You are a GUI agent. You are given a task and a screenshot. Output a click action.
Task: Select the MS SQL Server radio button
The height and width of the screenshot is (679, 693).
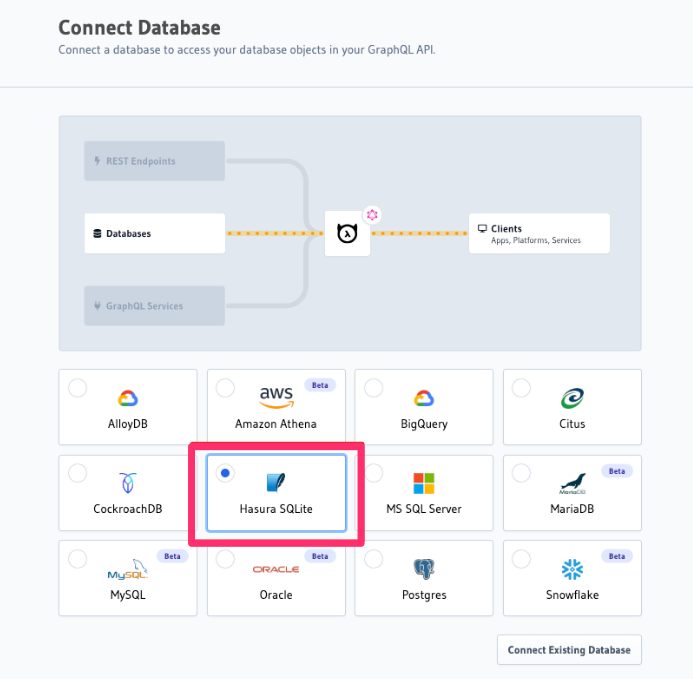pos(373,473)
